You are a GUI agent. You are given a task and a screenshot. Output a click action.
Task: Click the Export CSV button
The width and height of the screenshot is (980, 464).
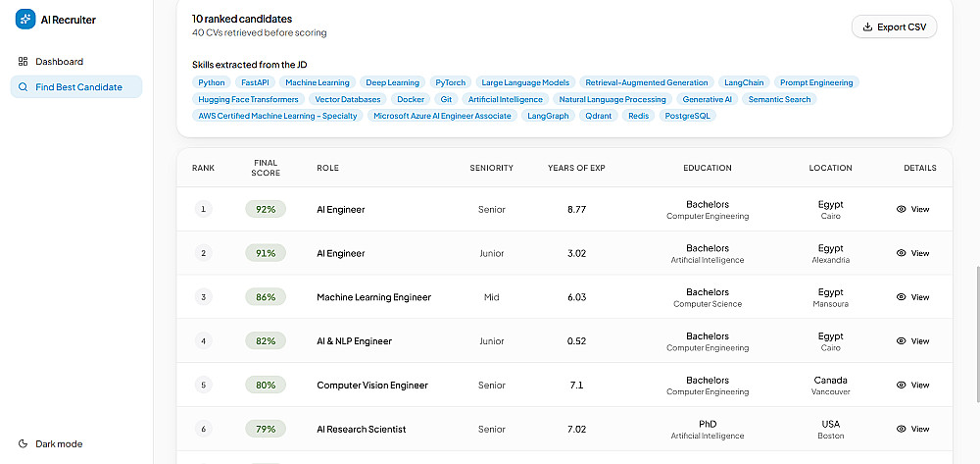click(894, 26)
